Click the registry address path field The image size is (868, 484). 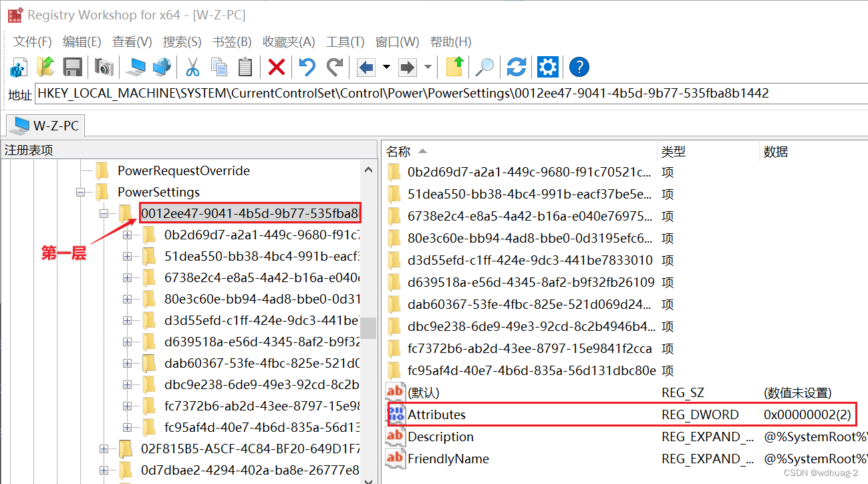click(x=451, y=94)
